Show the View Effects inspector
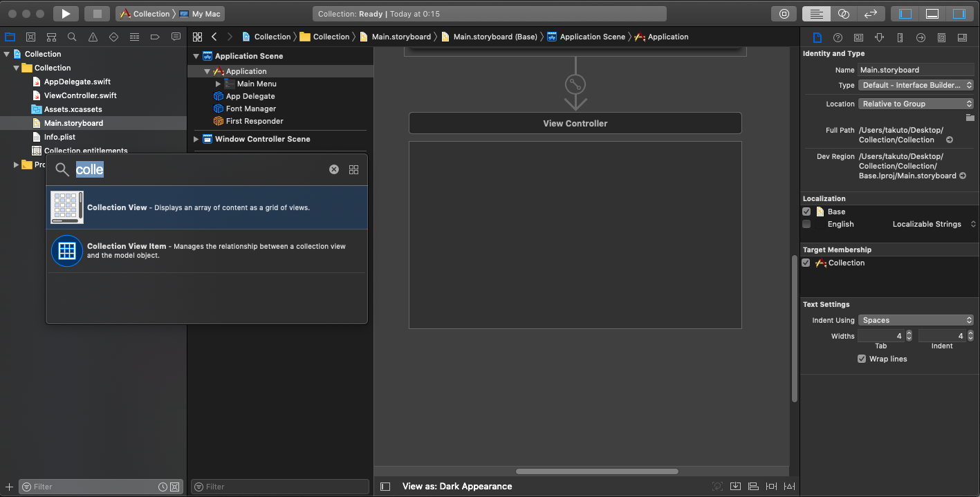 pyautogui.click(x=962, y=37)
